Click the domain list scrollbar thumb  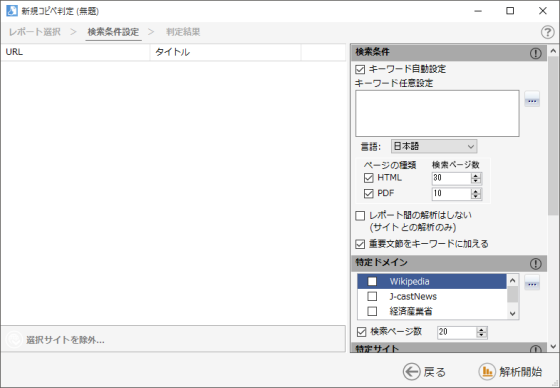pyautogui.click(x=512, y=294)
